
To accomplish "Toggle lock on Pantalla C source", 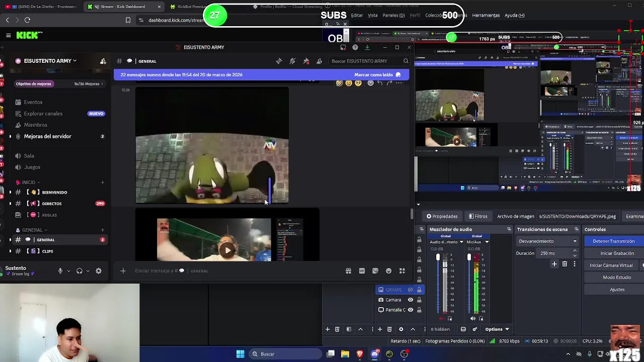I will pyautogui.click(x=419, y=310).
